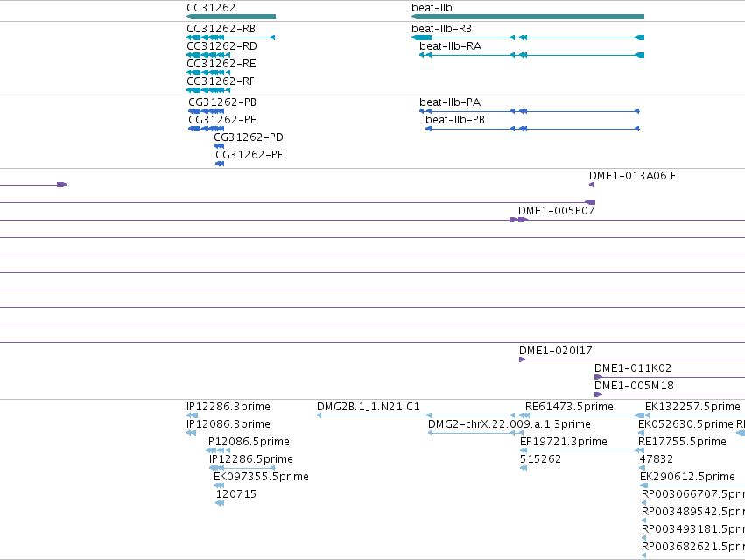The width and height of the screenshot is (745, 560).
Task: Click the CG31262 gene label
Action: click(211, 8)
